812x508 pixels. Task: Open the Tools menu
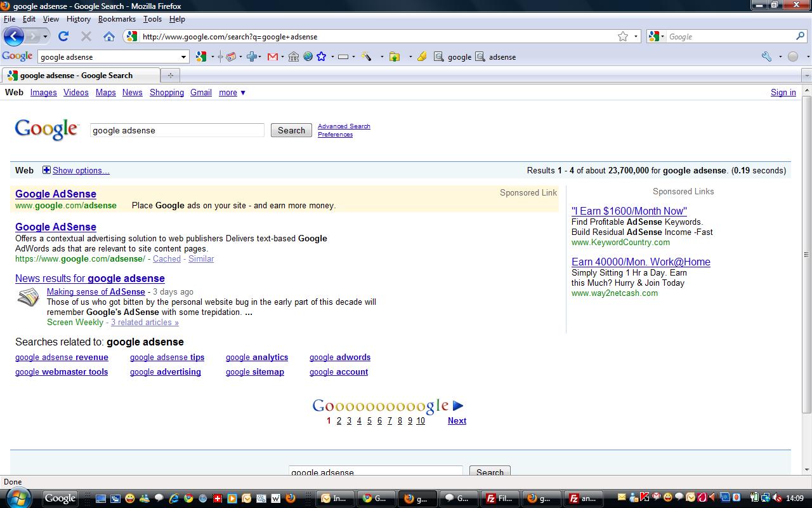tap(152, 19)
